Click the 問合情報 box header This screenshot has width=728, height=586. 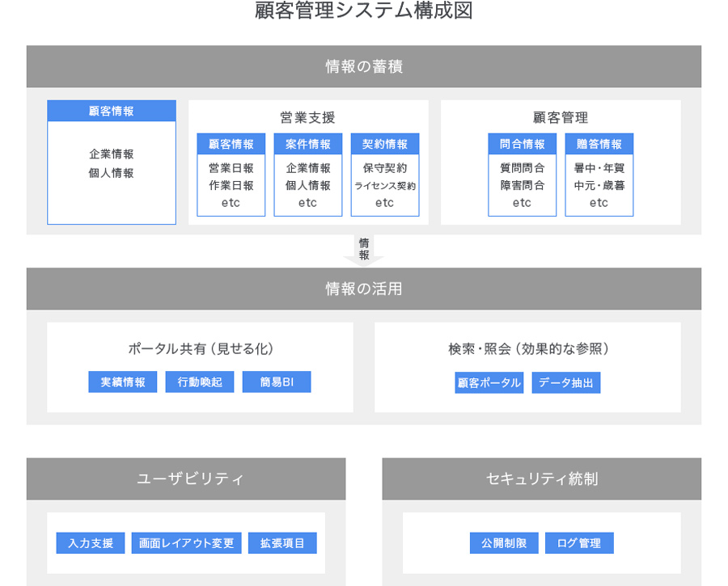click(x=522, y=144)
